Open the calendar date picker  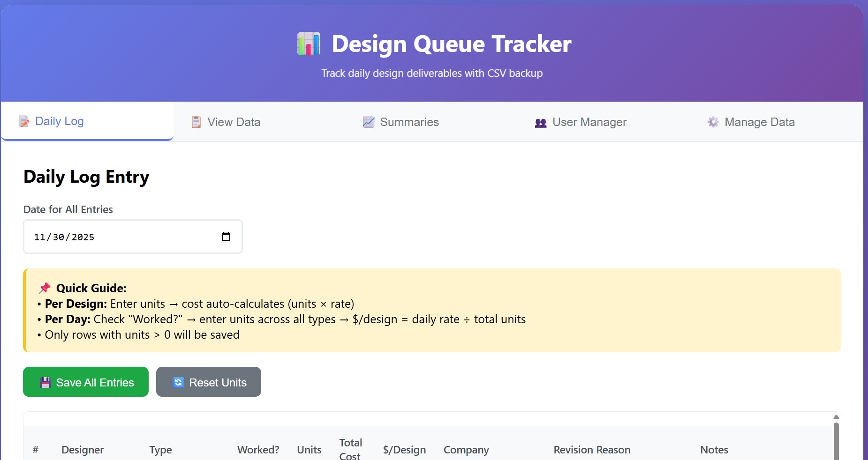pyautogui.click(x=226, y=237)
